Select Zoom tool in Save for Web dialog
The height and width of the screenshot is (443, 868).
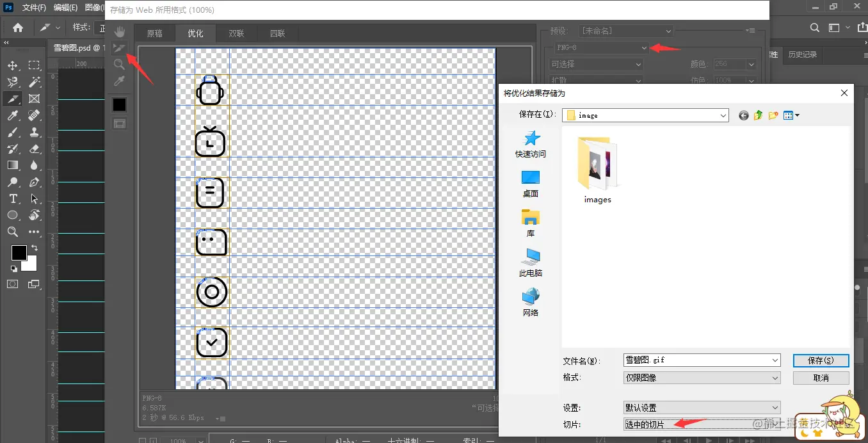pos(119,65)
